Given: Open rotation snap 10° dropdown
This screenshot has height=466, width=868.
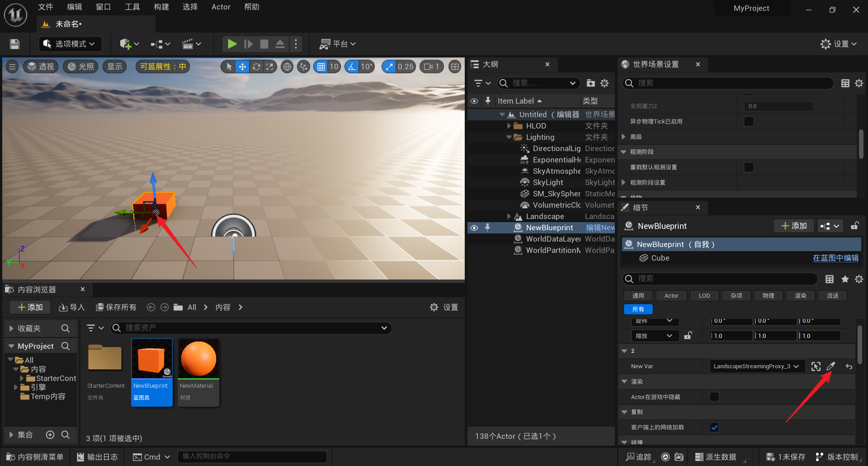Looking at the screenshot, I should coord(367,67).
